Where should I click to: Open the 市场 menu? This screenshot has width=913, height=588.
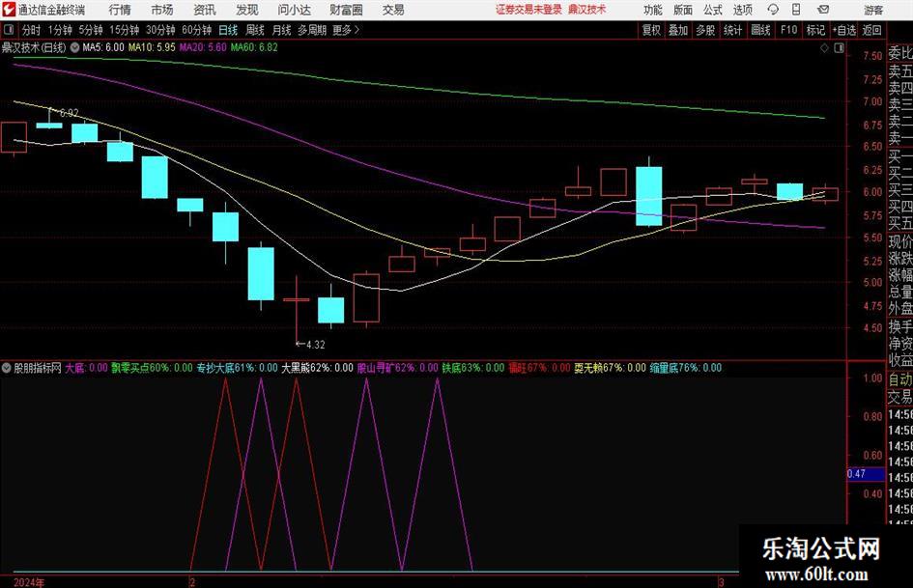[x=162, y=10]
